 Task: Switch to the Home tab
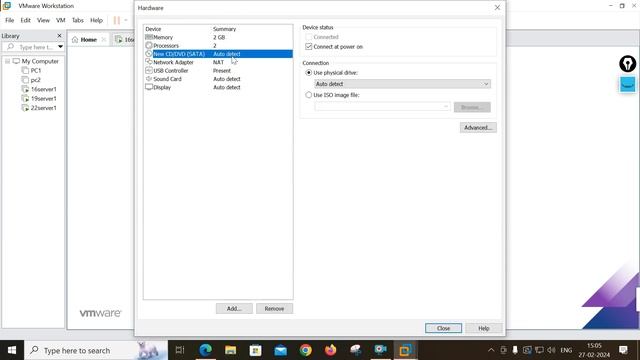[88, 40]
